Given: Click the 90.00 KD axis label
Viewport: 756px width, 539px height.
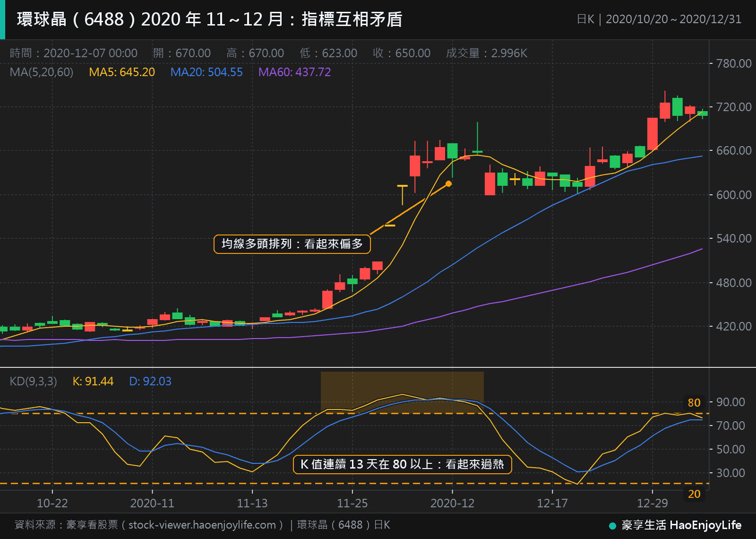Looking at the screenshot, I should [x=730, y=402].
